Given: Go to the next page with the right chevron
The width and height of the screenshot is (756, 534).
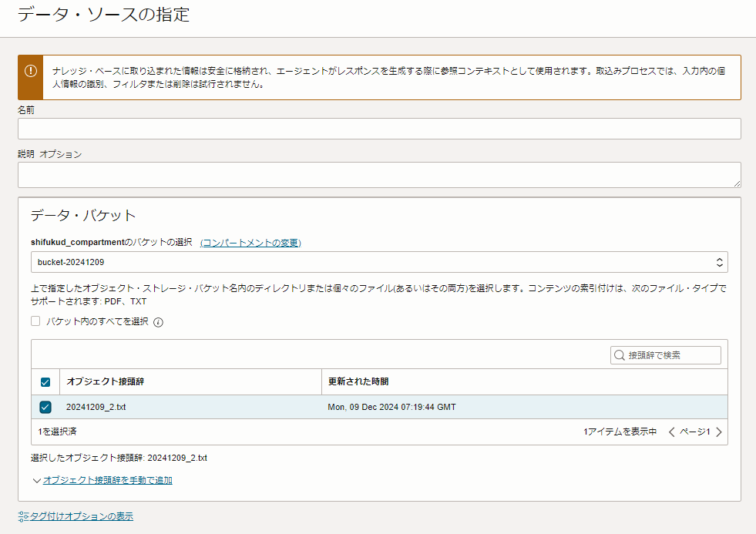Looking at the screenshot, I should pos(718,432).
